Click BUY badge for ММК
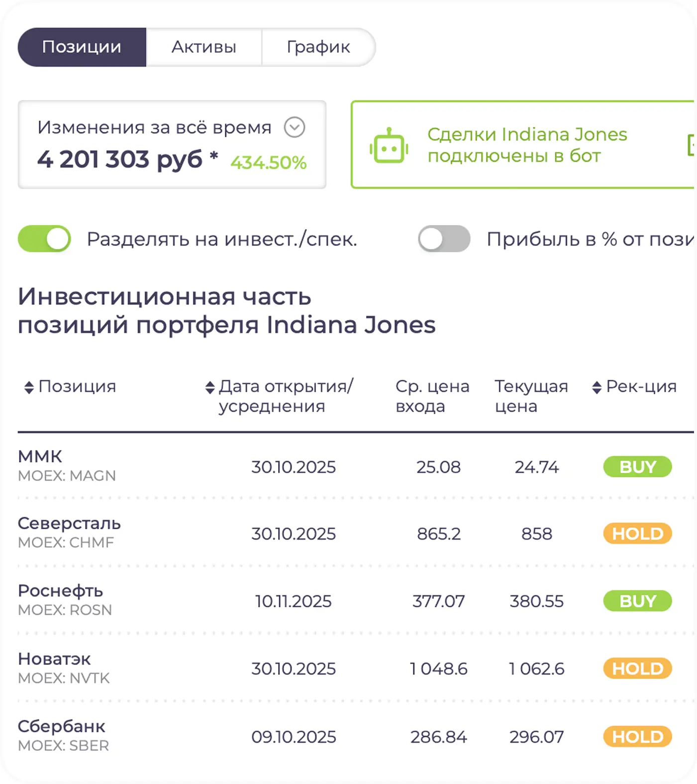This screenshot has height=784, width=697. pyautogui.click(x=637, y=467)
